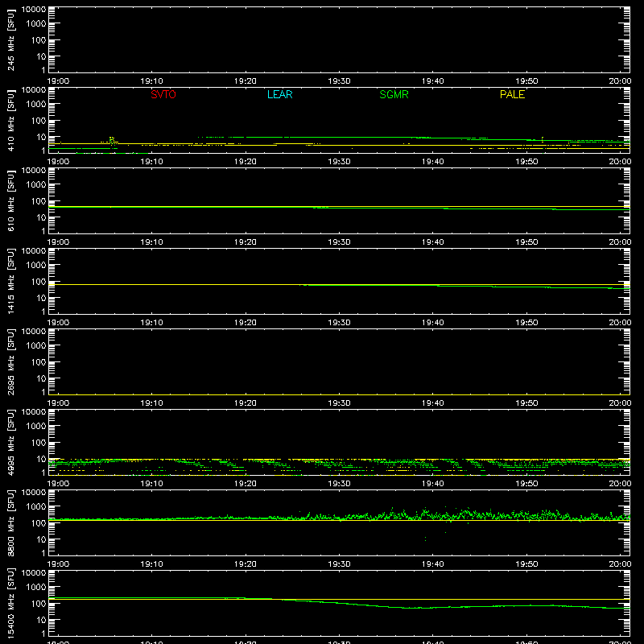Select the 4995 MHz [SFU] axis label
Image resolution: width=644 pixels, height=644 pixels.
coord(11,442)
